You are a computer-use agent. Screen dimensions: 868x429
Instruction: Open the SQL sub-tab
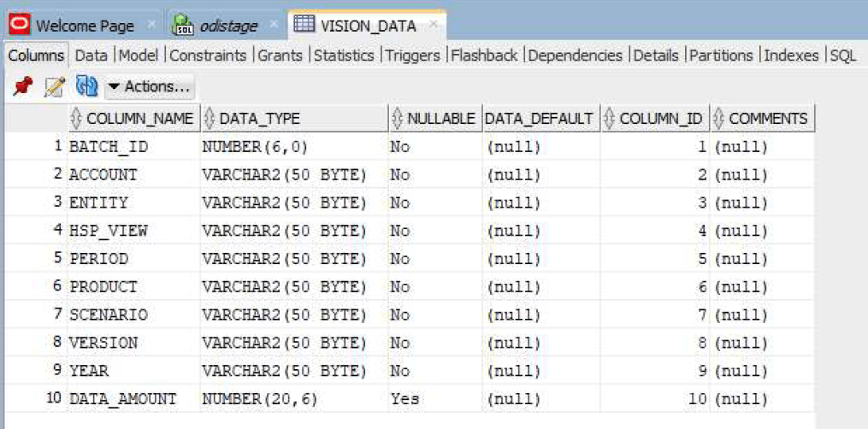coord(842,56)
